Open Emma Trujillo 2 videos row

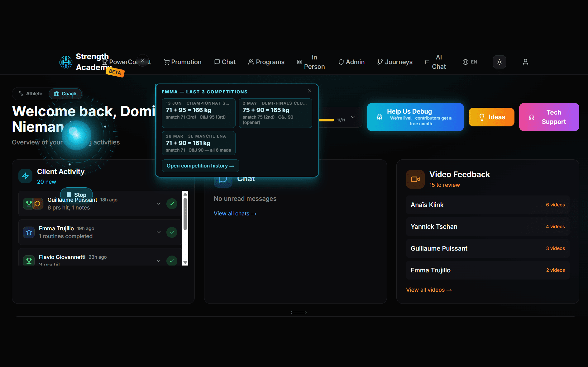[x=488, y=270]
